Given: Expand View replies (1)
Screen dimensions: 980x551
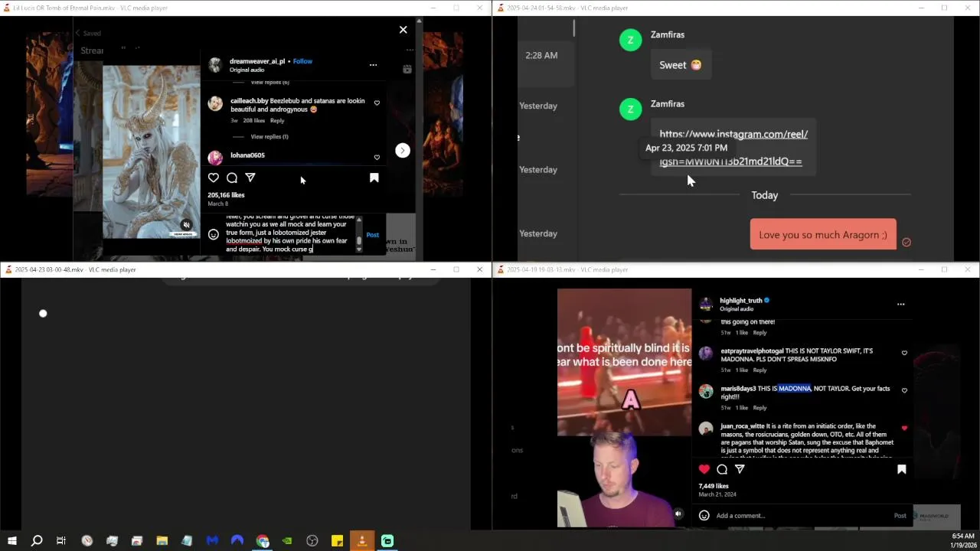Looking at the screenshot, I should coord(269,137).
